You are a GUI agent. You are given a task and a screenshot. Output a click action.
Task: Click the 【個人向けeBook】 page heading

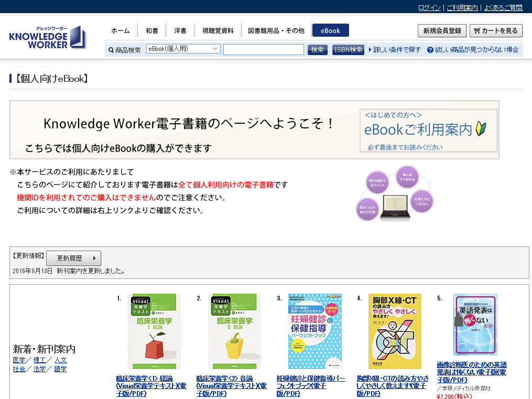click(51, 79)
